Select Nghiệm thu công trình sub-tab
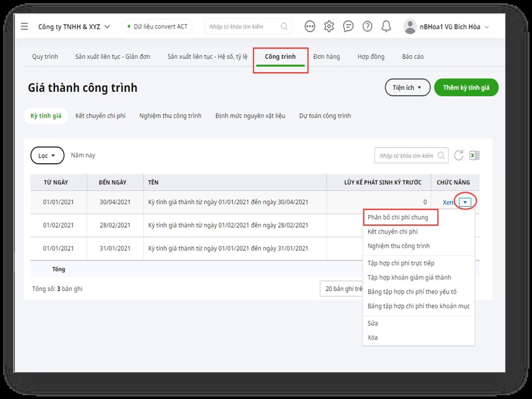This screenshot has width=532, height=399. (171, 116)
